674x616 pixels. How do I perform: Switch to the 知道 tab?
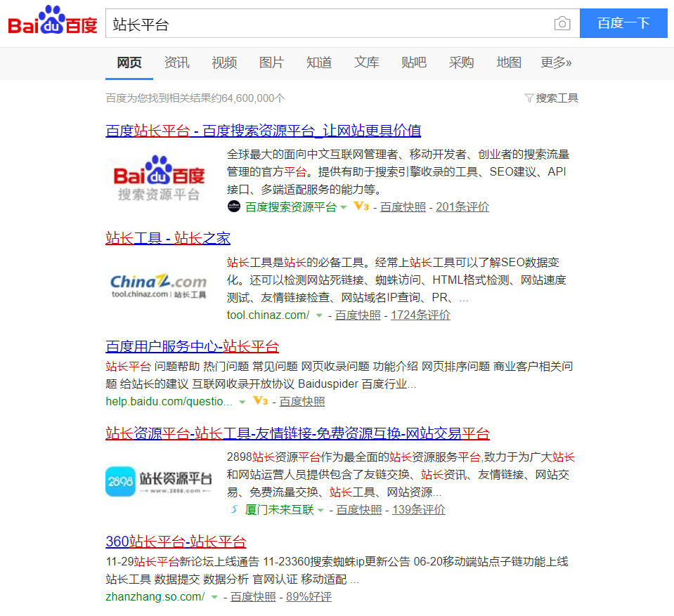(x=319, y=63)
